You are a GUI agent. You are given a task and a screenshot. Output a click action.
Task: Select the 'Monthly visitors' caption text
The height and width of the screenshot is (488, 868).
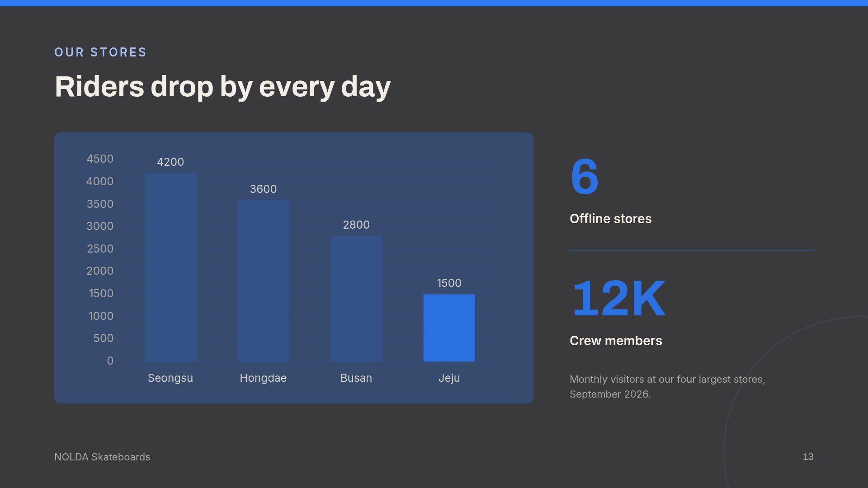click(x=667, y=387)
